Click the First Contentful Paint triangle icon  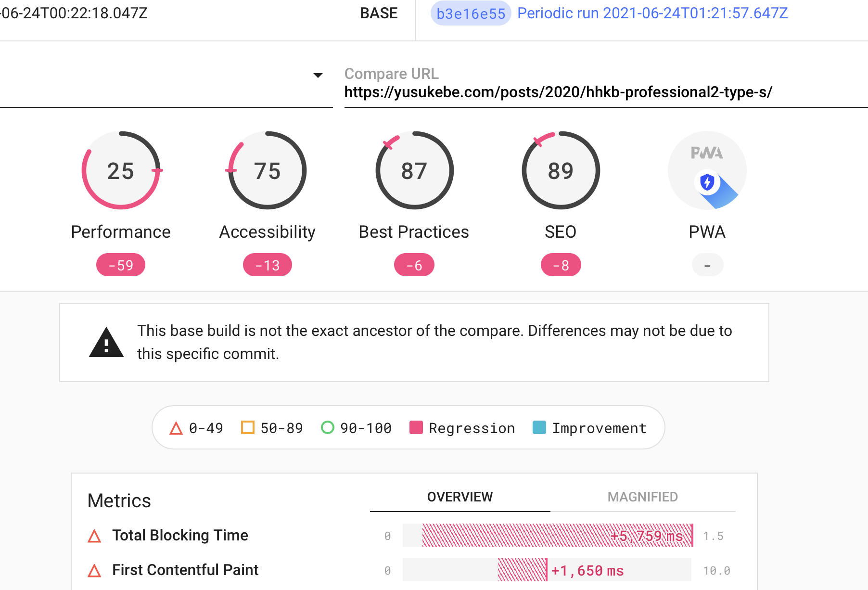point(95,571)
